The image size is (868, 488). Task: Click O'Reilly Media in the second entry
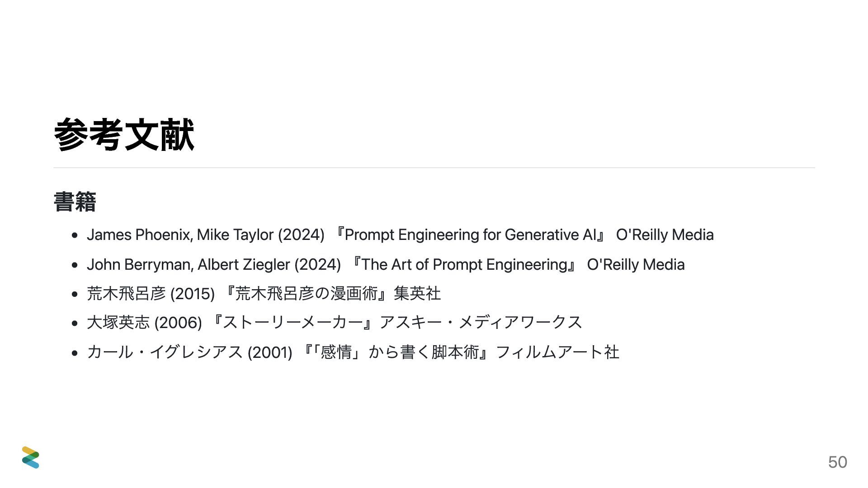tap(636, 265)
